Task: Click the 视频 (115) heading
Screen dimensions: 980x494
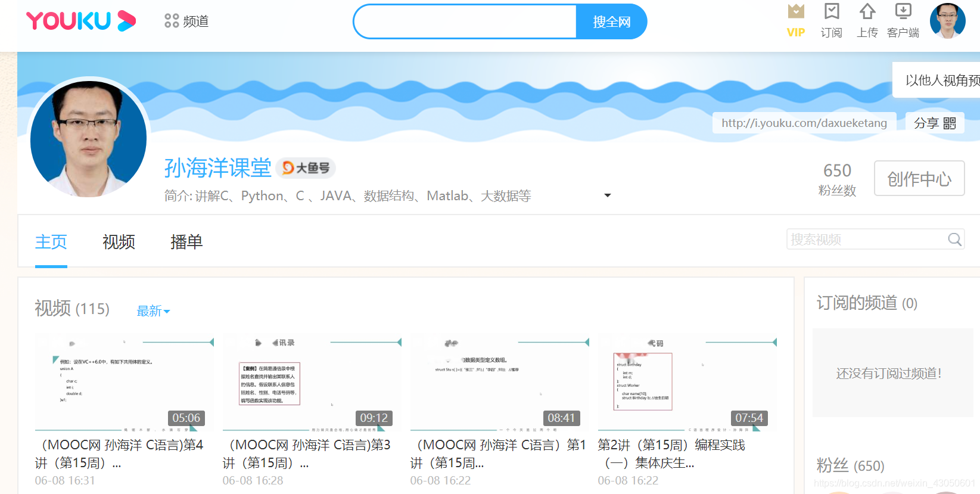Action: click(x=72, y=309)
